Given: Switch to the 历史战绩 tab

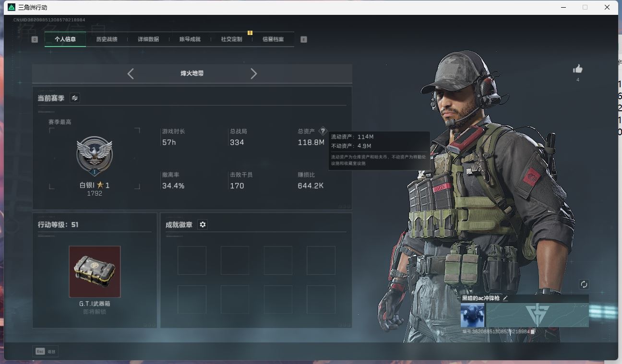Looking at the screenshot, I should pyautogui.click(x=107, y=39).
